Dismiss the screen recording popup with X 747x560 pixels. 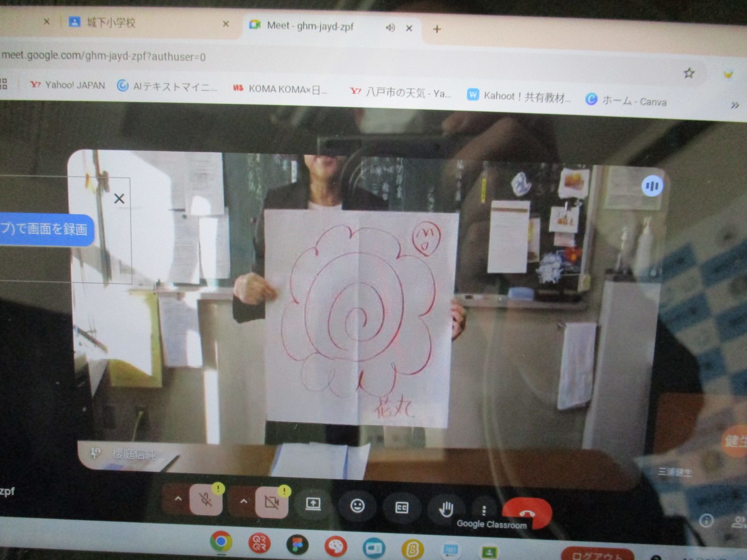119,199
